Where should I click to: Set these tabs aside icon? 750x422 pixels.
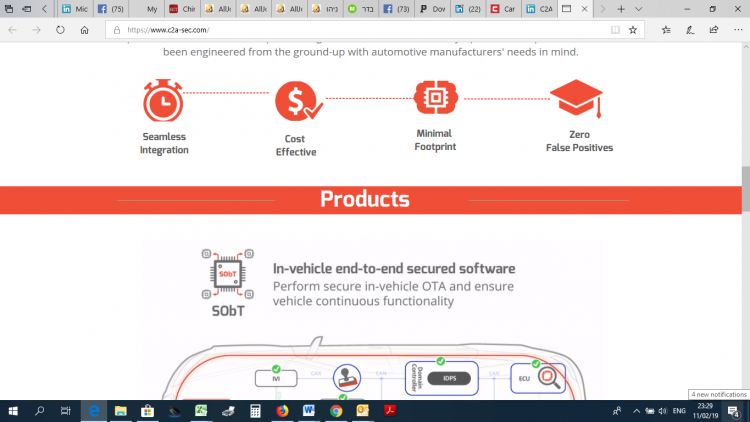click(x=27, y=9)
